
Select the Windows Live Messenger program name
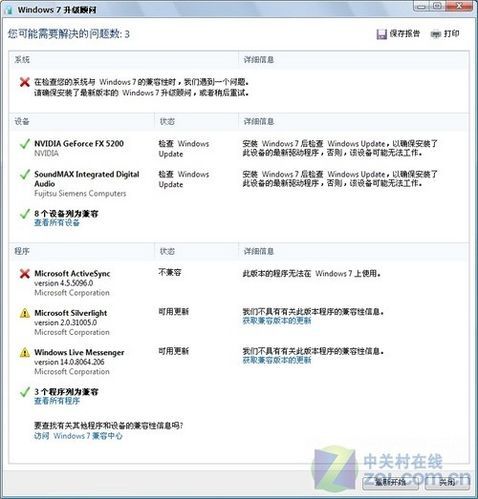click(x=79, y=352)
